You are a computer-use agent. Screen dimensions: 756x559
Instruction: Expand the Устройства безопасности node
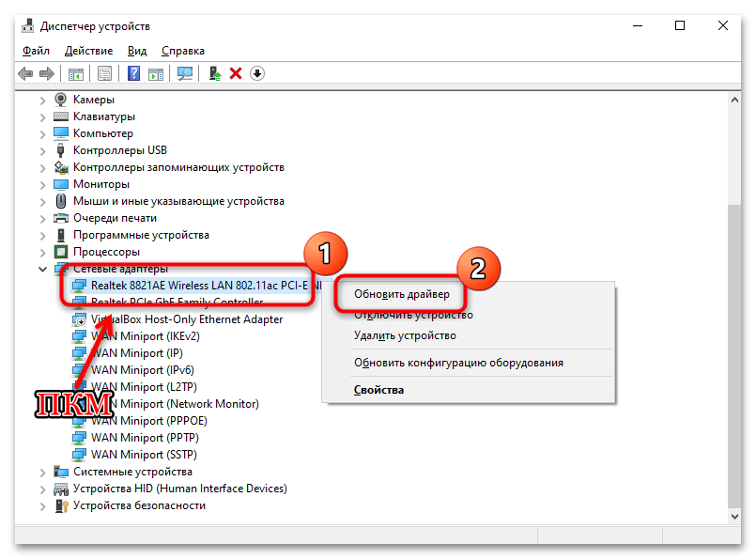click(43, 505)
